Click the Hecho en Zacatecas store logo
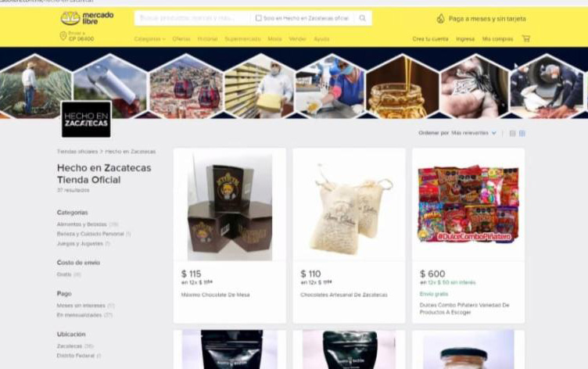The height and width of the screenshot is (369, 588). (86, 120)
